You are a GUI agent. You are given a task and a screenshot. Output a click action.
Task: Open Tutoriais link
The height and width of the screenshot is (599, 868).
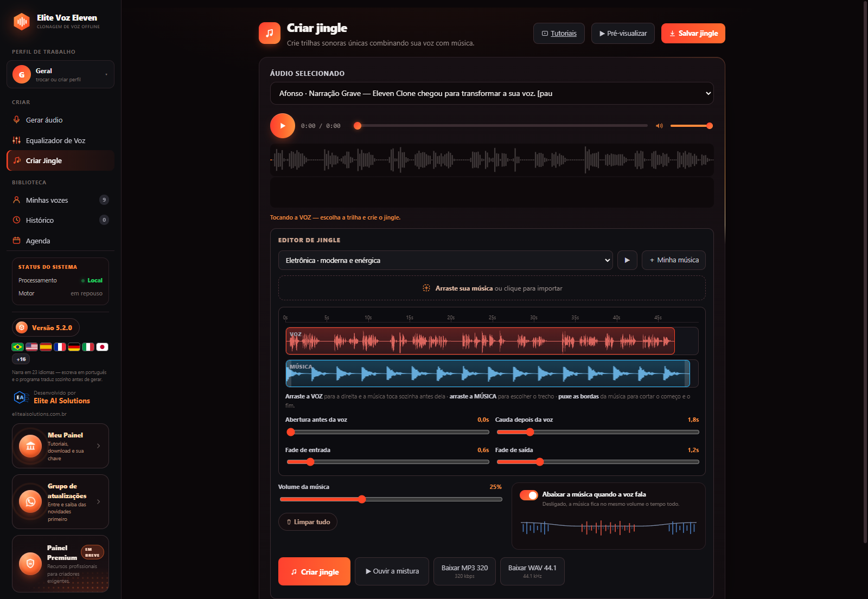559,33
